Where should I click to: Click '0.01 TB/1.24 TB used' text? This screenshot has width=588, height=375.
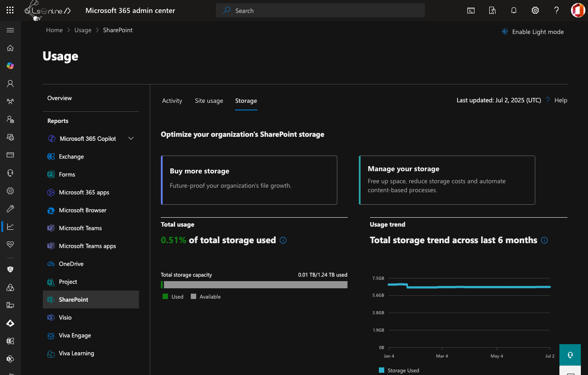point(323,275)
